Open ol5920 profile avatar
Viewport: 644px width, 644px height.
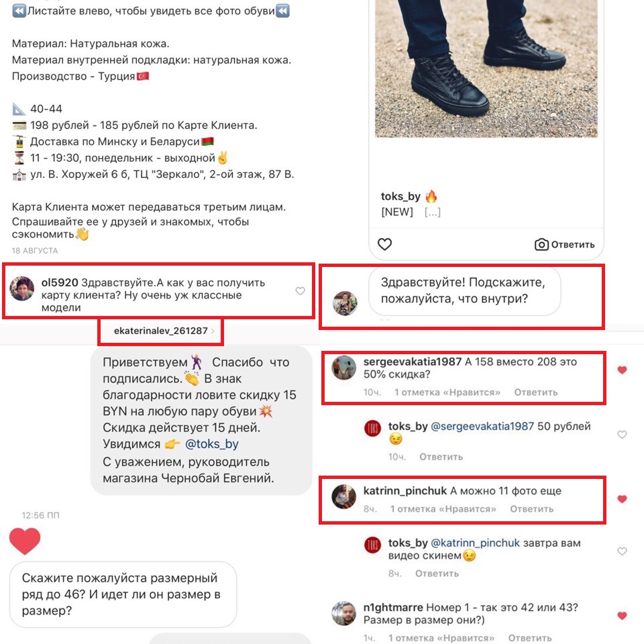21,288
